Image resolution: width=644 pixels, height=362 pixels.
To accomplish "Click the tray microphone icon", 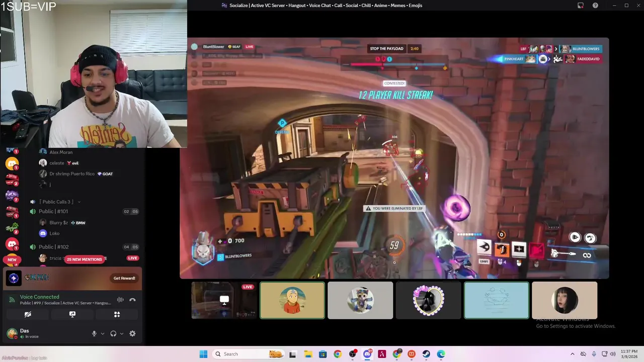I will (594, 354).
